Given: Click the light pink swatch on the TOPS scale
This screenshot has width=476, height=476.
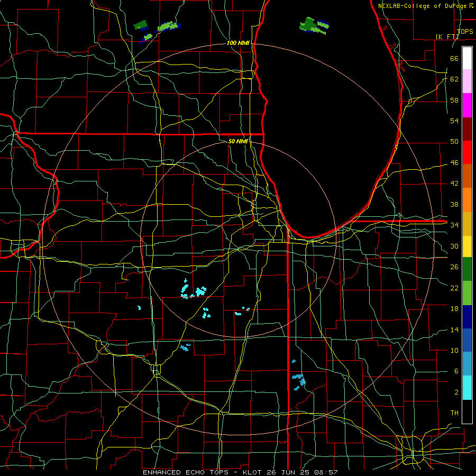Looking at the screenshot, I should (x=467, y=81).
